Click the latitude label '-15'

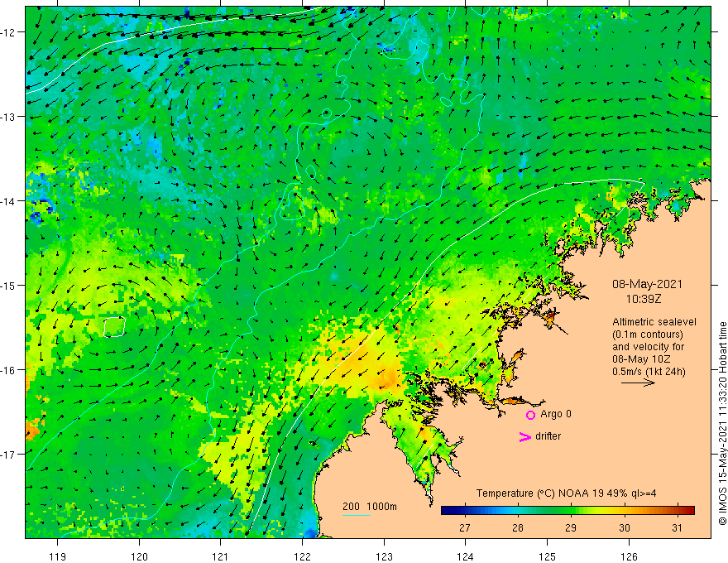[x=8, y=285]
